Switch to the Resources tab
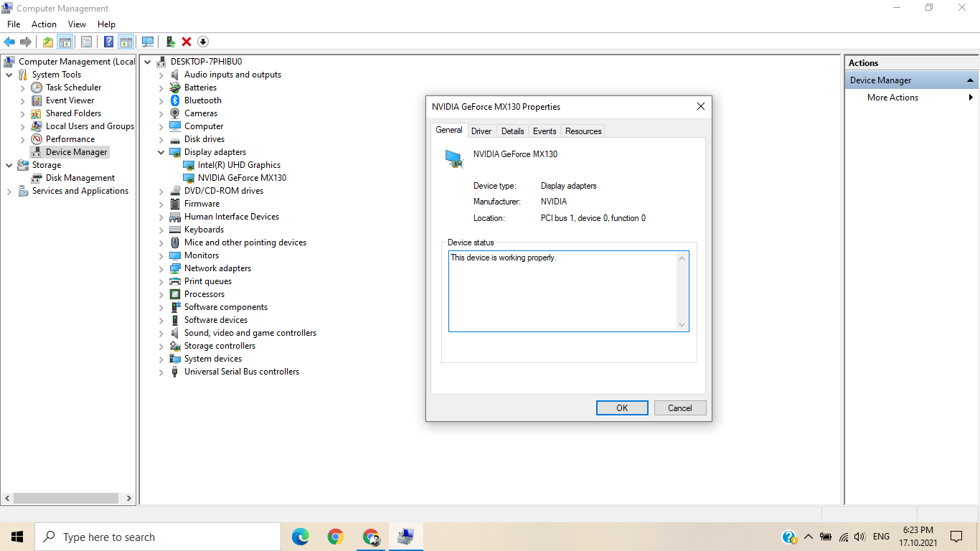Screen dimensions: 980x551 [x=583, y=131]
